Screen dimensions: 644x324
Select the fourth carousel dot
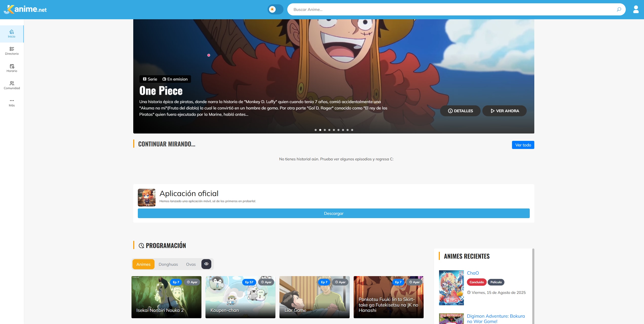(x=329, y=130)
